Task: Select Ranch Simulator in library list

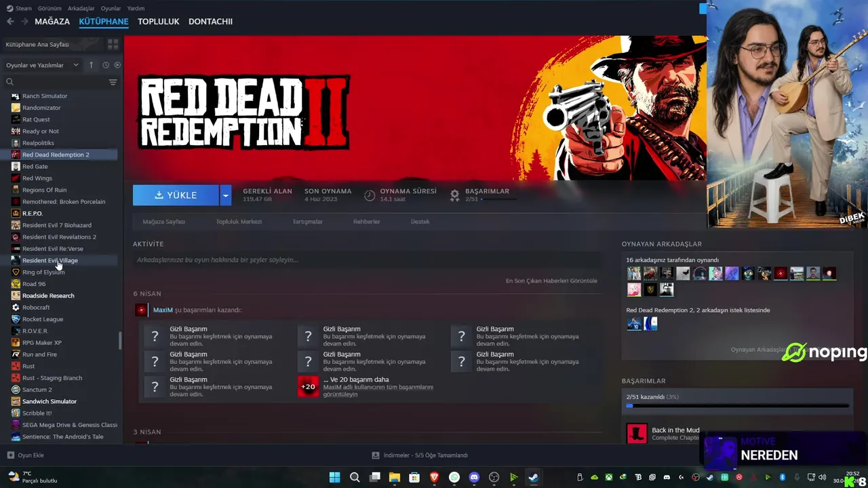Action: click(x=45, y=96)
